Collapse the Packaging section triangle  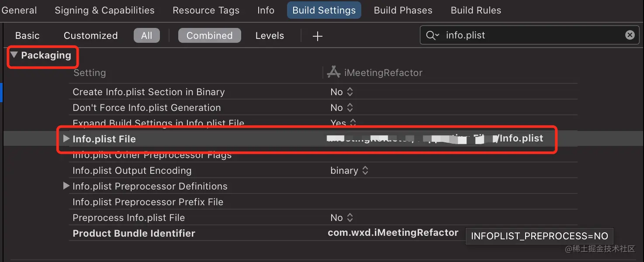pyautogui.click(x=14, y=55)
